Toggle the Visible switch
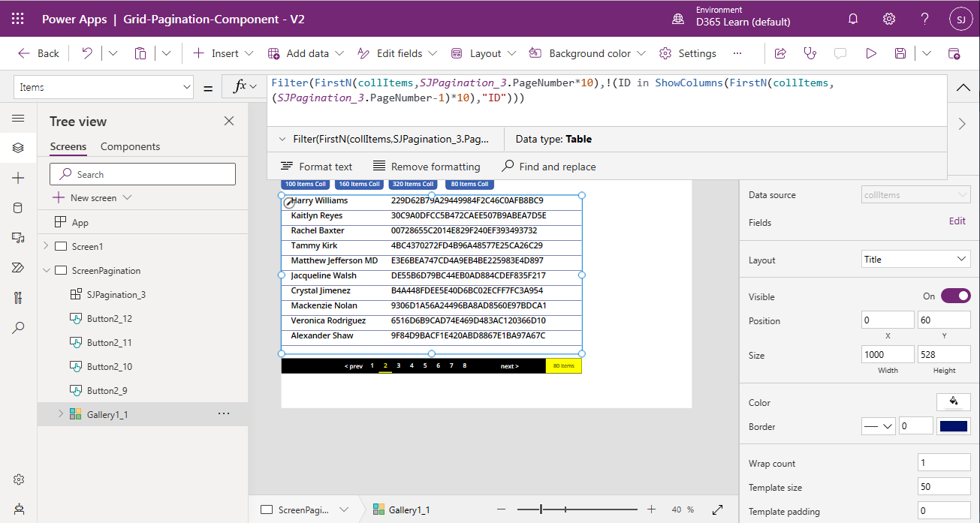This screenshot has width=980, height=523. point(955,296)
